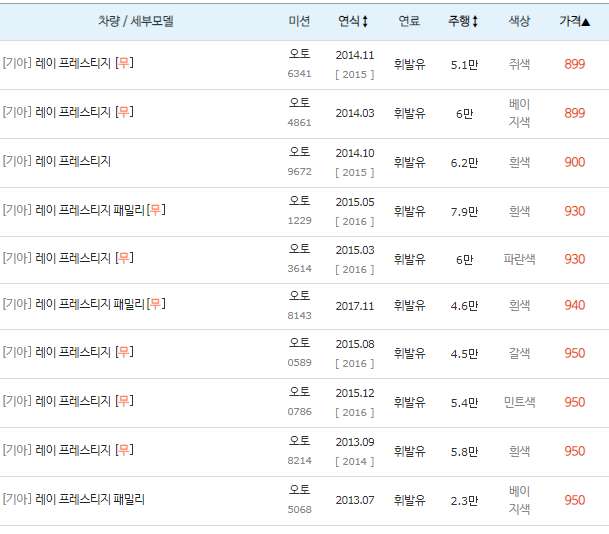Click the 2014.11 year cell
Image resolution: width=609 pixels, height=534 pixels.
tap(355, 55)
